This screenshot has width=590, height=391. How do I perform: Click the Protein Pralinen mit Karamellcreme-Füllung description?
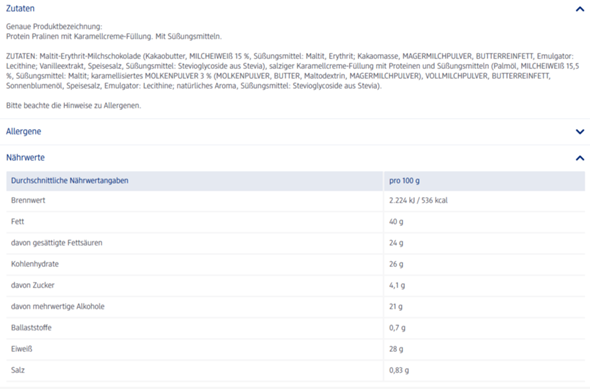(114, 37)
